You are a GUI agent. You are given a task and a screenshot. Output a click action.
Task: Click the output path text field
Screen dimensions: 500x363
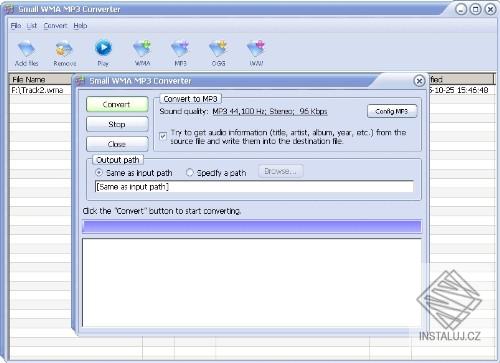coord(254,187)
